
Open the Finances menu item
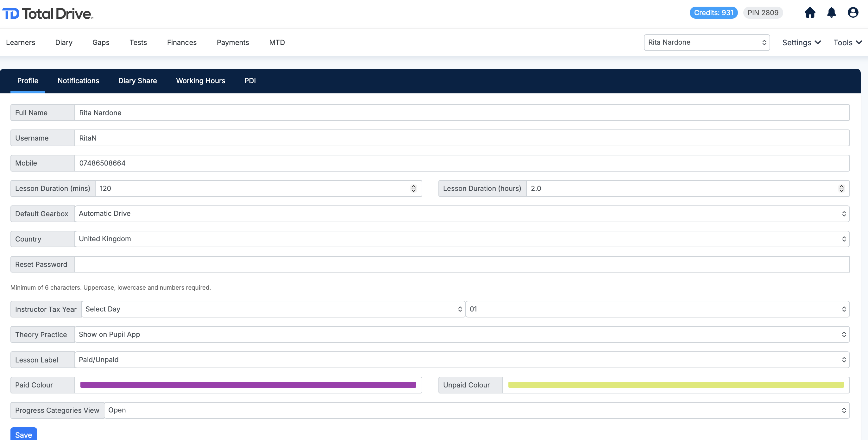182,42
